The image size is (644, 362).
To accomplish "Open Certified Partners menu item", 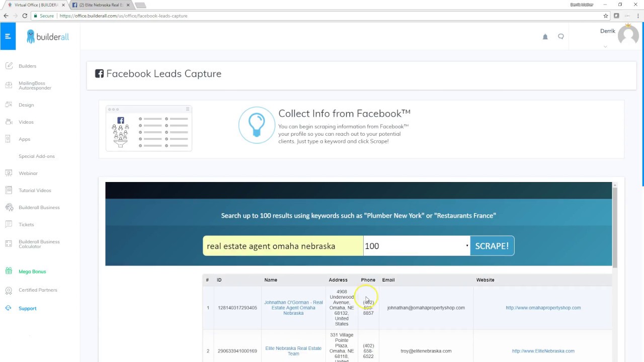I will [x=38, y=290].
